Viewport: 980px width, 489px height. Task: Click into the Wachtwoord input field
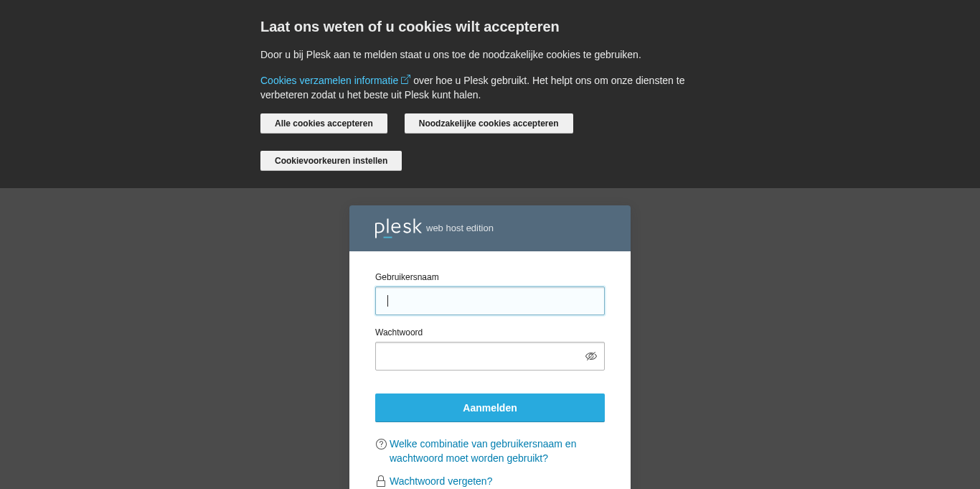[479, 356]
